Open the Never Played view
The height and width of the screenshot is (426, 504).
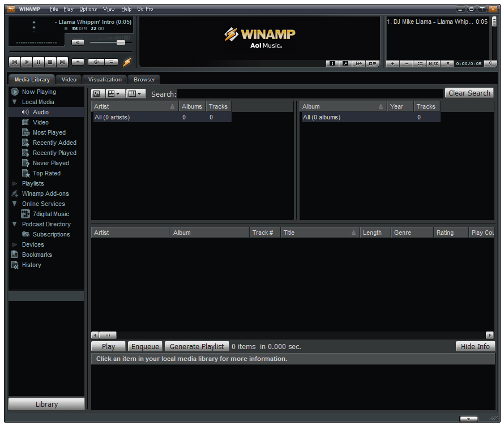pos(51,163)
